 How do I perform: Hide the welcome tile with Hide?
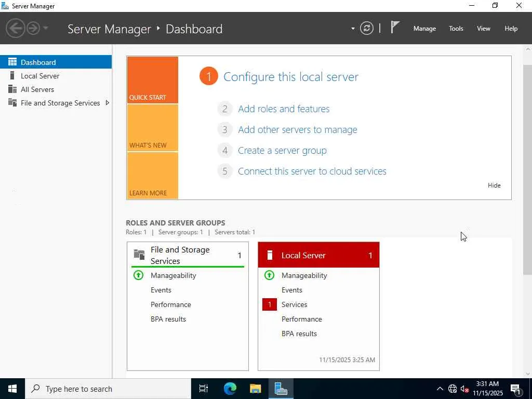tap(494, 185)
